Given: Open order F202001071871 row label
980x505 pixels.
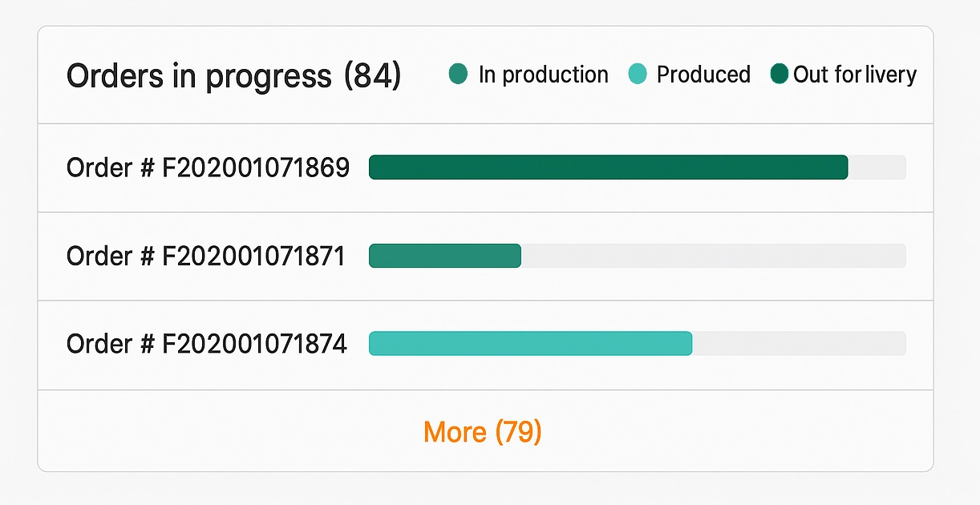Looking at the screenshot, I should point(205,256).
